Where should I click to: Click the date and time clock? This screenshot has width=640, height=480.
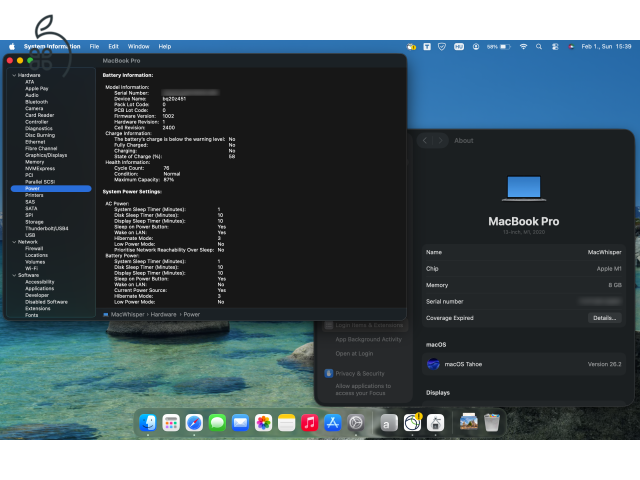606,47
